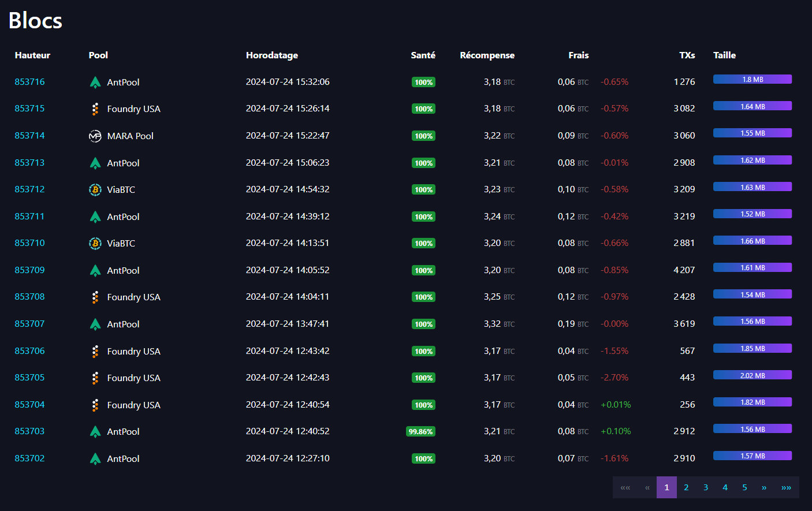Image resolution: width=812 pixels, height=511 pixels.
Task: Click the AntPool logo next to block 853711
Action: click(x=95, y=217)
